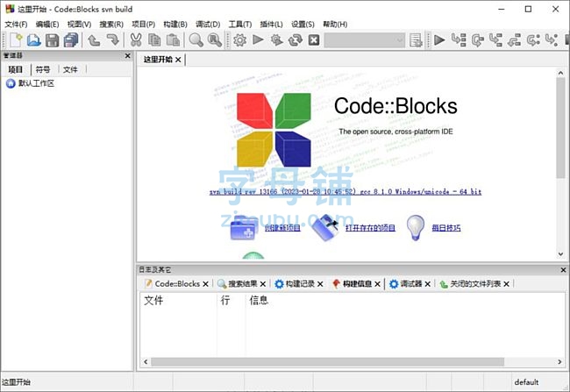Click the Run to cursor debug icon
This screenshot has height=392, width=570.
(x=459, y=40)
